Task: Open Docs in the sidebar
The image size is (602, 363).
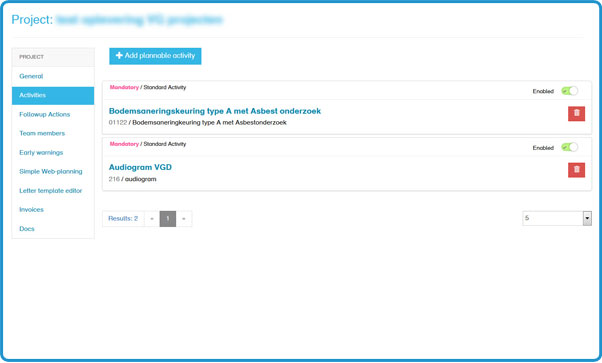Action: point(53,229)
